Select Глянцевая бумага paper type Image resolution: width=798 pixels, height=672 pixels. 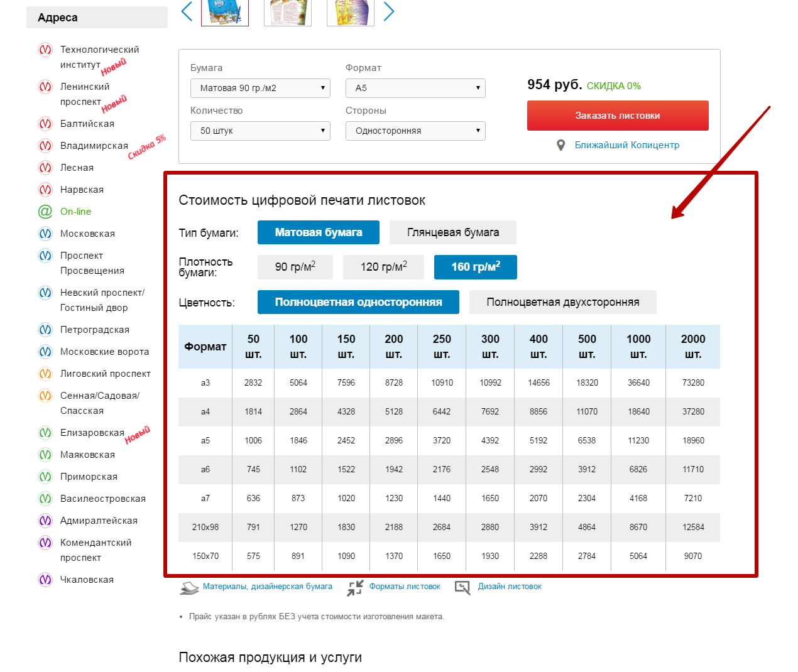(x=452, y=232)
